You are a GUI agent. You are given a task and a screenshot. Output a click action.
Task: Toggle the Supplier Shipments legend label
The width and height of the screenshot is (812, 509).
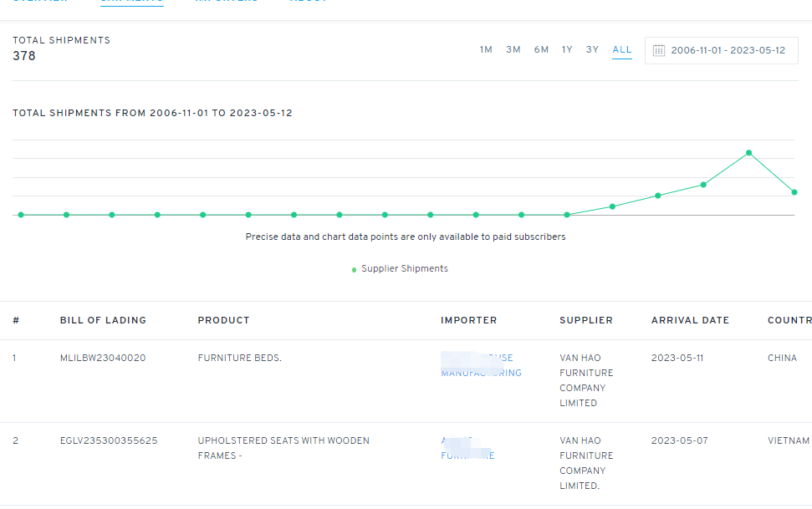point(405,269)
